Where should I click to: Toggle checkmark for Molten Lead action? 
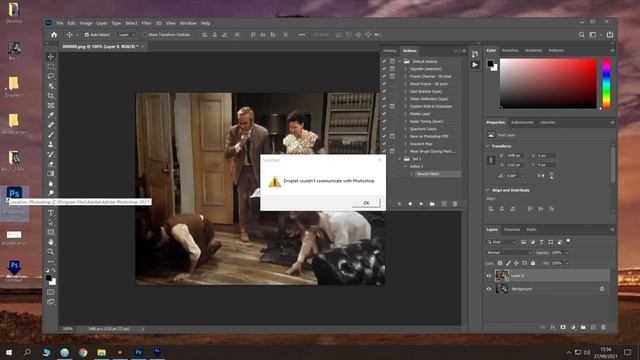click(384, 114)
